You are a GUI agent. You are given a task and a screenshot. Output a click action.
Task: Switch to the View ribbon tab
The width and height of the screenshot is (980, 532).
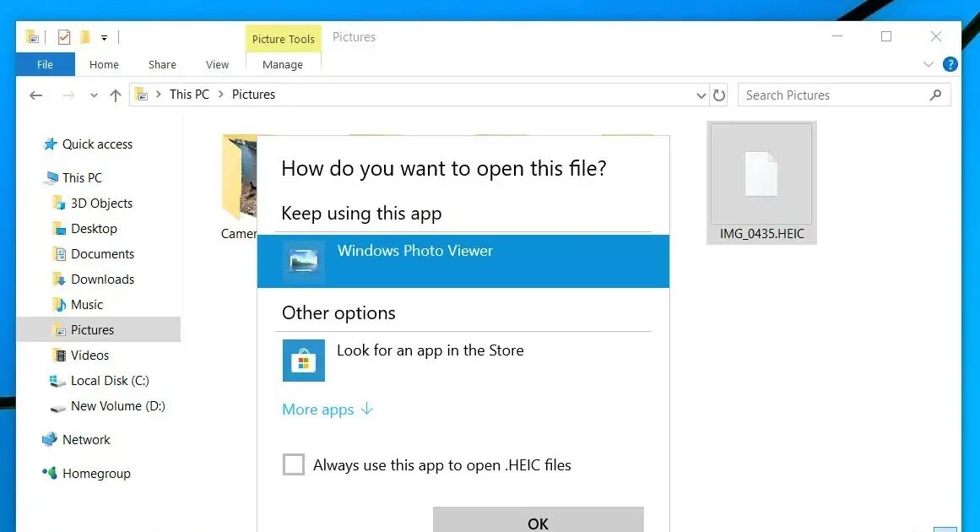pos(217,64)
